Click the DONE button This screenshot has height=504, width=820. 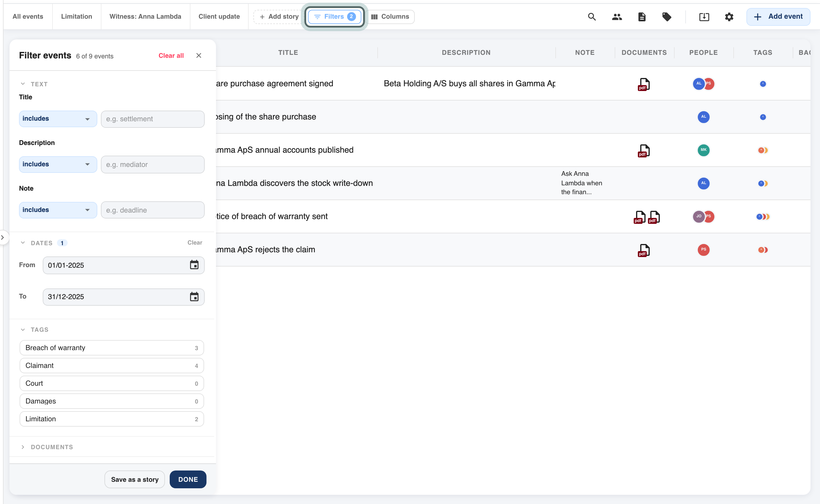[188, 479]
